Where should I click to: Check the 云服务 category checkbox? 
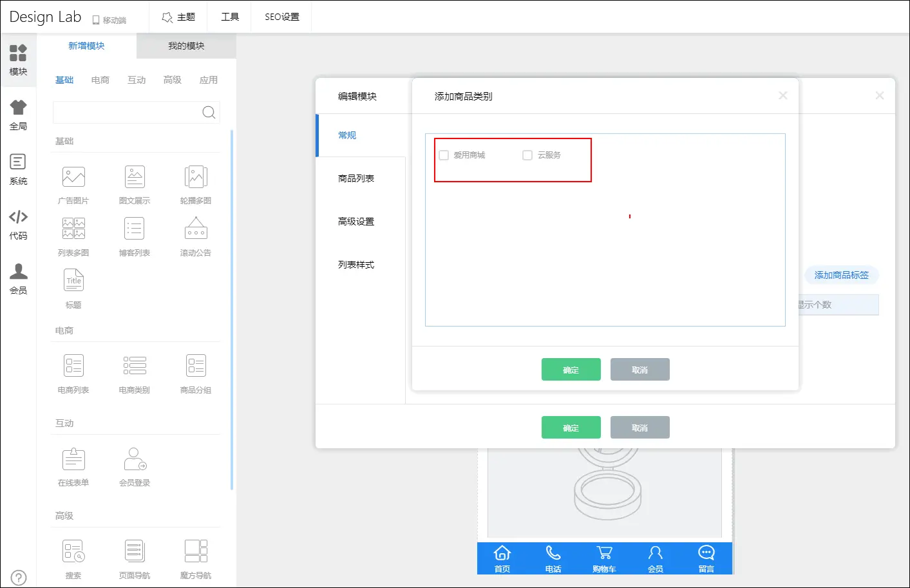coord(527,155)
